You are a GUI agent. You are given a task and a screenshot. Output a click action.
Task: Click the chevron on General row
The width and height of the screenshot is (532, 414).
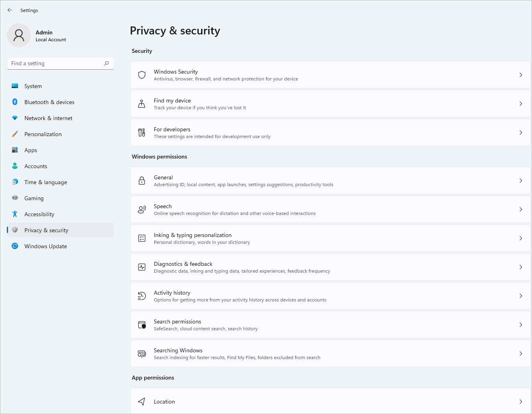coord(521,181)
